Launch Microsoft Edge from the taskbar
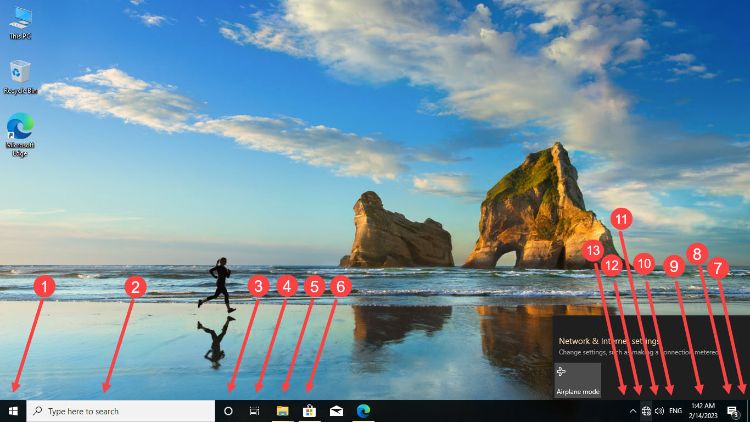 (x=364, y=411)
